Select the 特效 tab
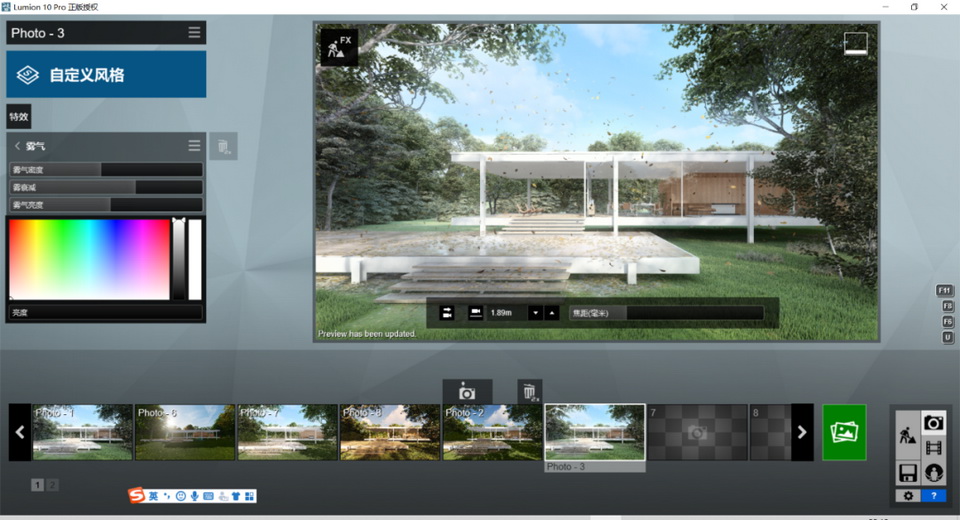The width and height of the screenshot is (960, 520). pos(18,117)
